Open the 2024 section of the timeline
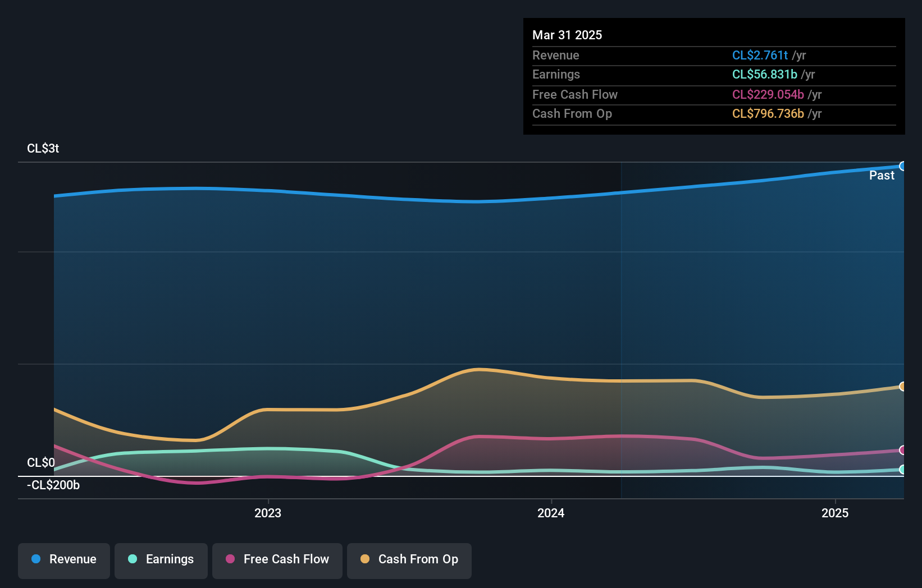This screenshot has height=588, width=922. [x=550, y=512]
